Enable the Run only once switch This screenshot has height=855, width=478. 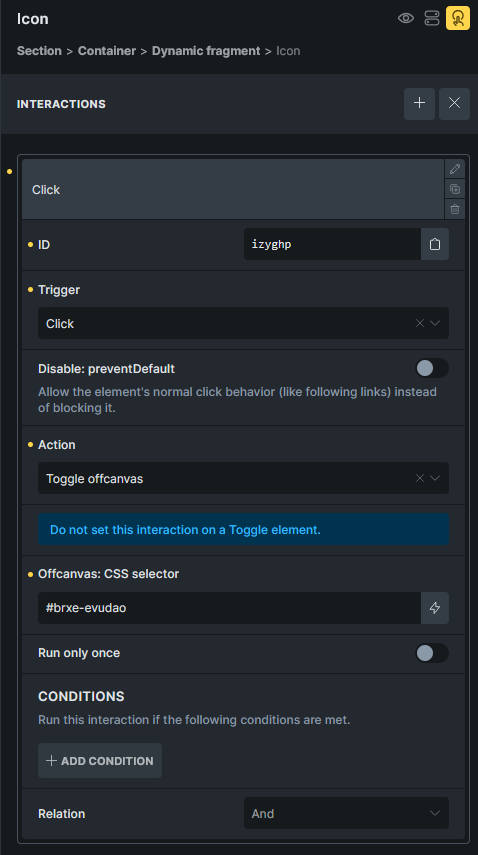(432, 653)
